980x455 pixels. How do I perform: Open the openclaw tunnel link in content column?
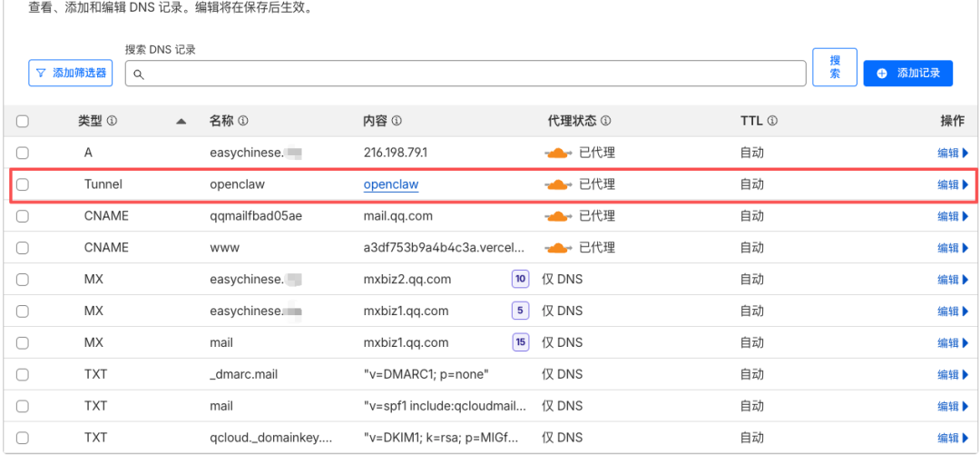(x=391, y=184)
